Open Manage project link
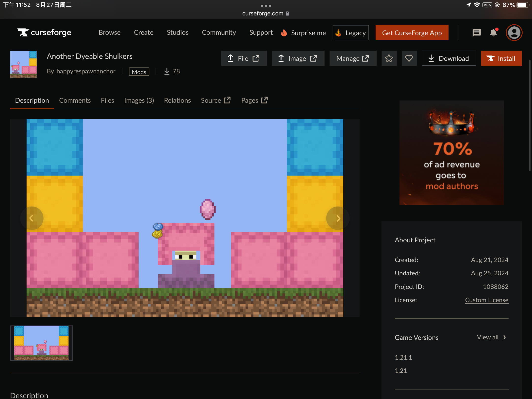The image size is (532, 399). pyautogui.click(x=353, y=58)
